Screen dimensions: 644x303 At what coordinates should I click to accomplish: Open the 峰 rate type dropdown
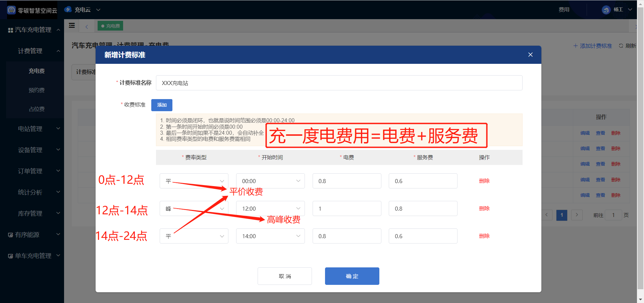click(194, 208)
